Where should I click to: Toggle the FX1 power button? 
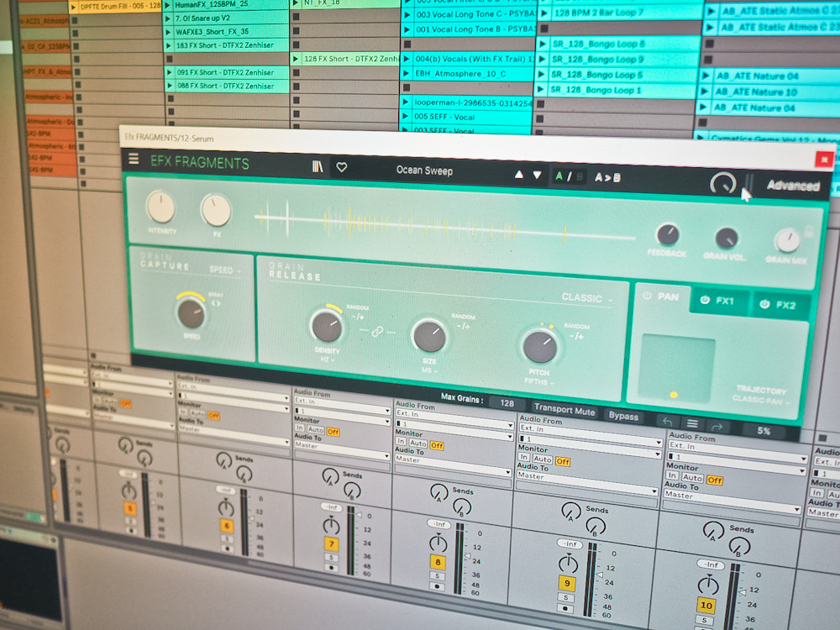(x=705, y=300)
